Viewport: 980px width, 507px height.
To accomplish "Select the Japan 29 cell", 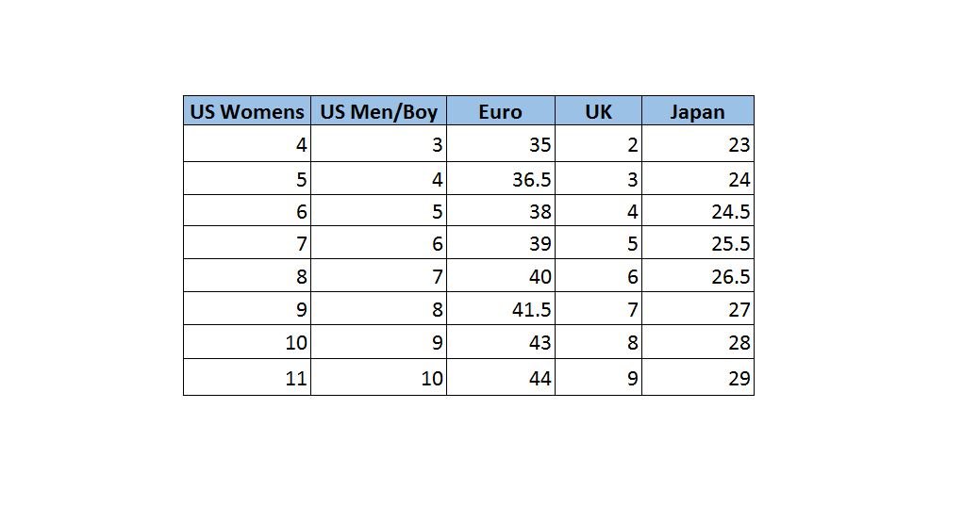I will (698, 378).
